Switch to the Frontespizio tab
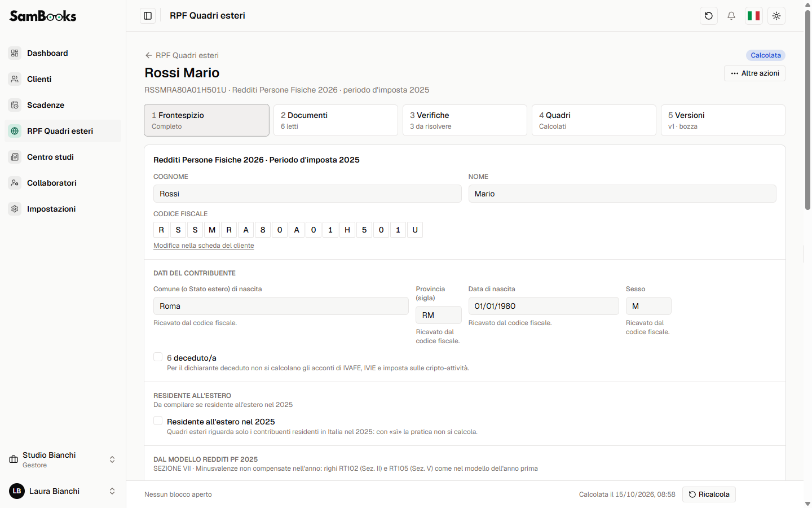The height and width of the screenshot is (508, 812). [x=206, y=120]
